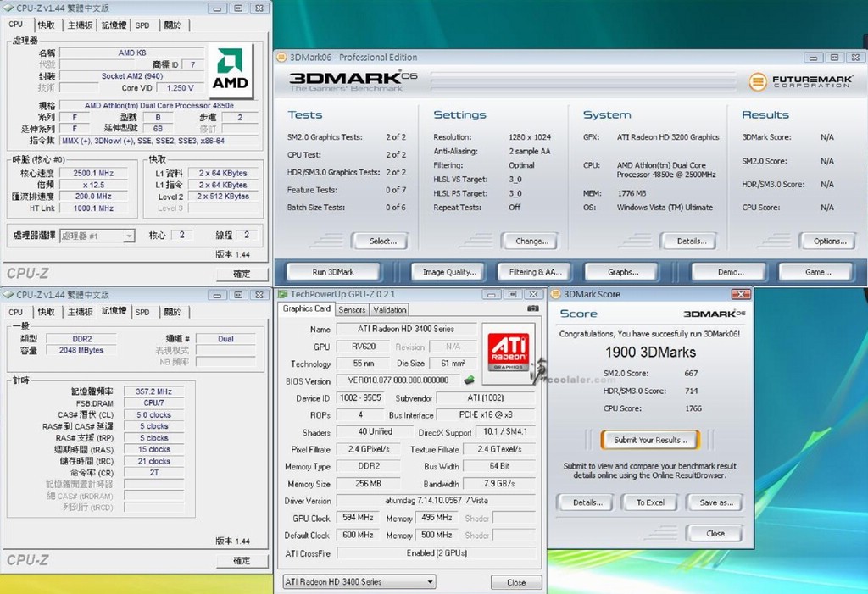Click the atiumdag driver version field
This screenshot has width=868, height=594.
437,501
